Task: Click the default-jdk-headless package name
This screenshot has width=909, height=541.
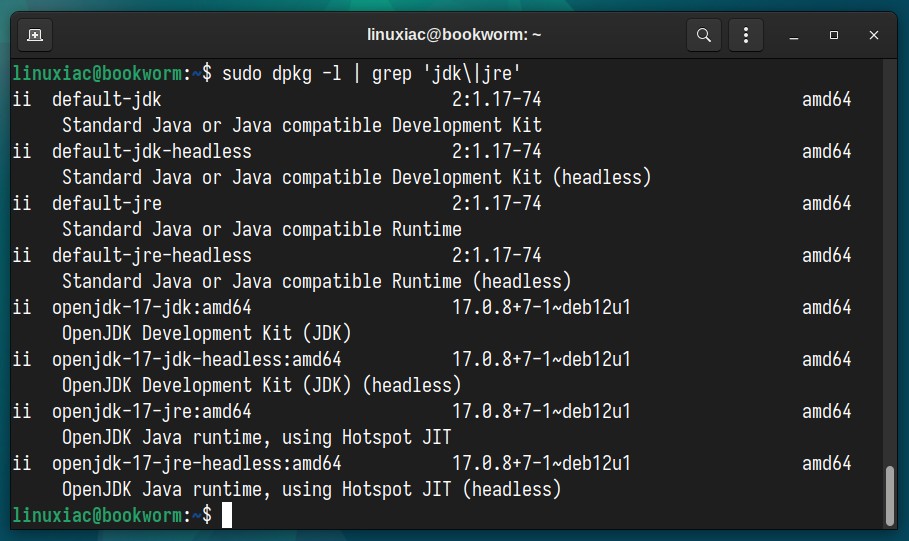Action: 152,151
